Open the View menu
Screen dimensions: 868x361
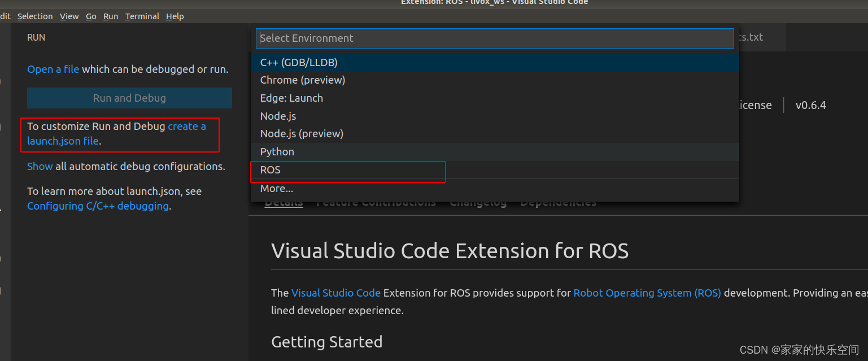click(69, 16)
